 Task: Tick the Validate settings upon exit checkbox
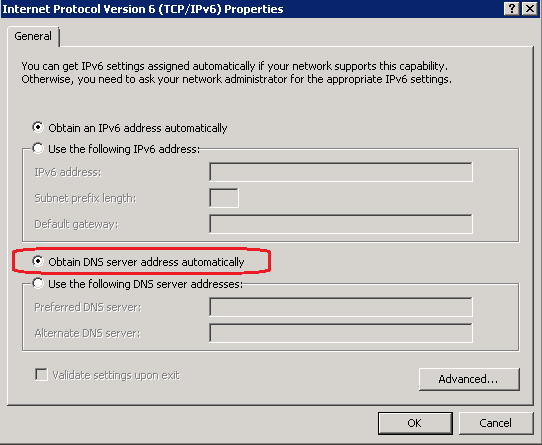pos(41,374)
